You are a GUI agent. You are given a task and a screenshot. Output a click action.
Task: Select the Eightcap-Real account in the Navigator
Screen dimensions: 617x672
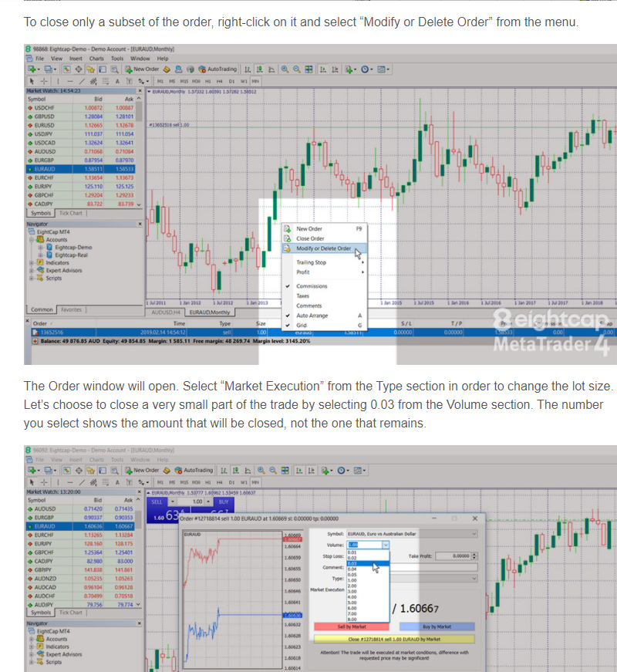(x=71, y=255)
